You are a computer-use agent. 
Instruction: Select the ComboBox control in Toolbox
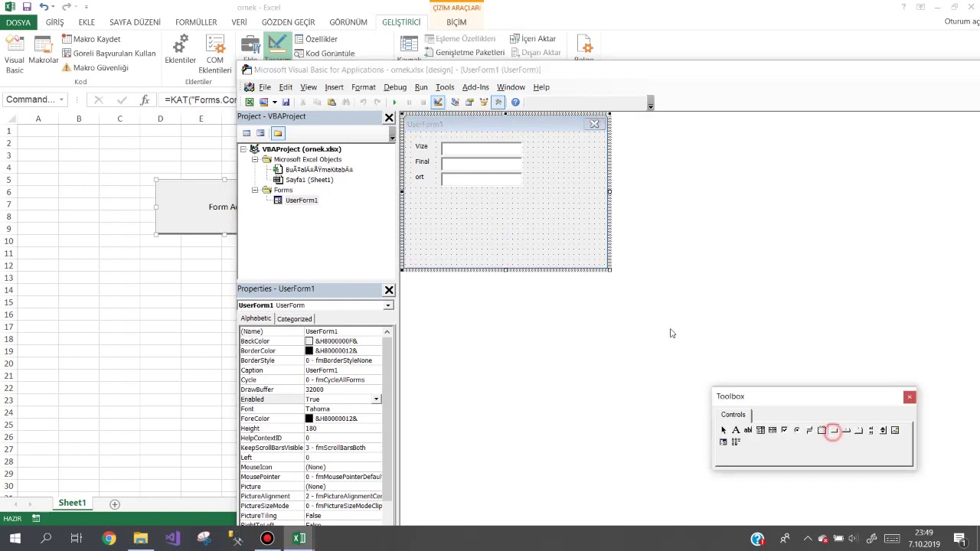pyautogui.click(x=760, y=430)
